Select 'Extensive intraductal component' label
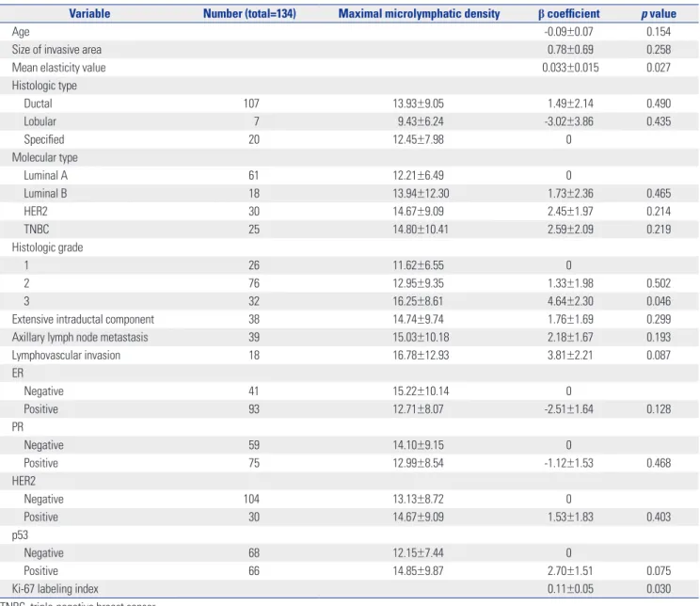This screenshot has width=700, height=606. click(83, 319)
